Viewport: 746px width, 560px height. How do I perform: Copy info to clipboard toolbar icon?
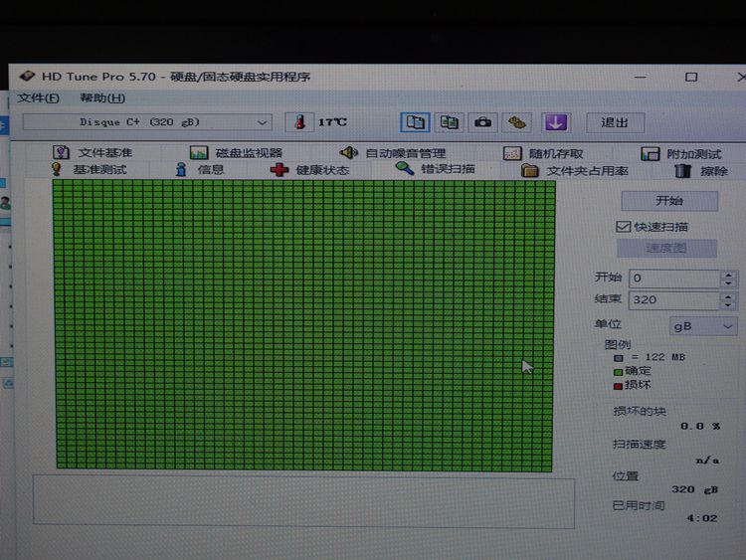coord(415,122)
